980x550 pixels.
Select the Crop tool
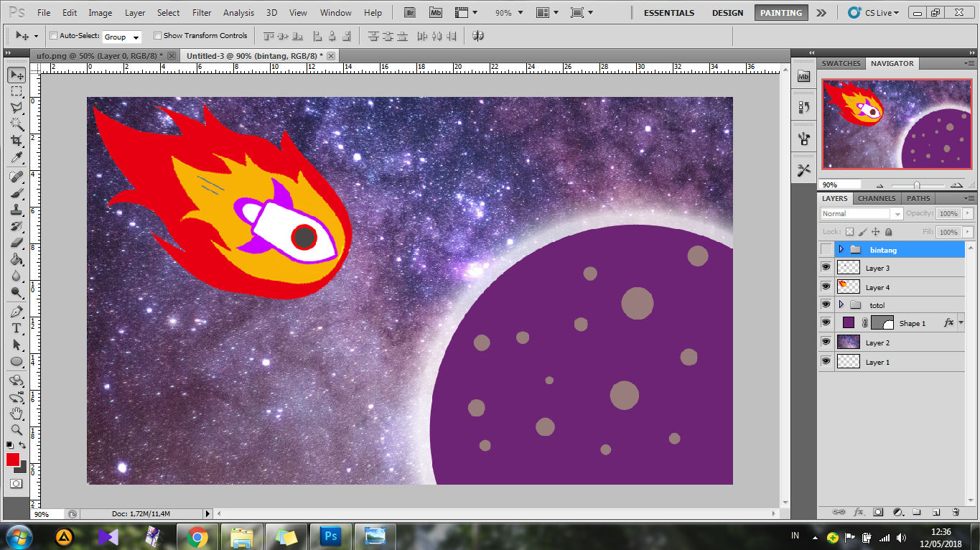[17, 141]
